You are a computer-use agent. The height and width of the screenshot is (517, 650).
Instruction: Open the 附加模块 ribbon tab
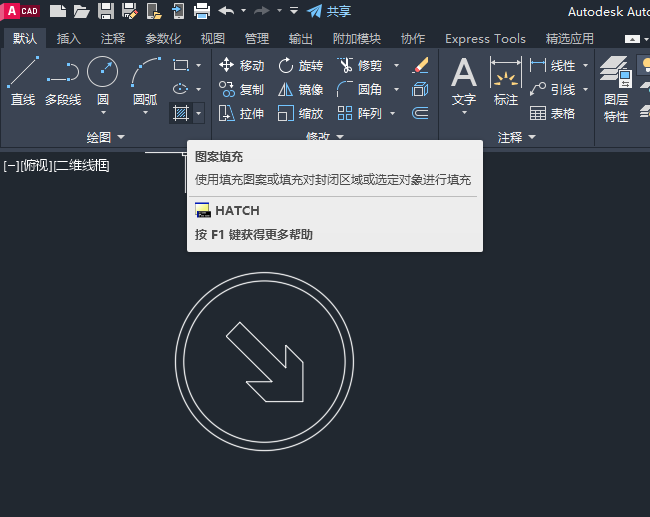tap(357, 39)
